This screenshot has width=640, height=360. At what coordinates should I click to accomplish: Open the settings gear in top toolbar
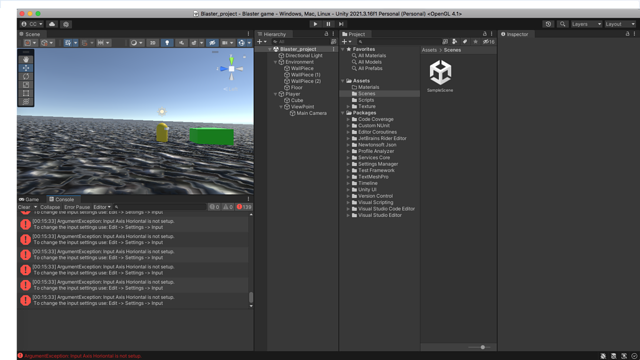[x=66, y=24]
